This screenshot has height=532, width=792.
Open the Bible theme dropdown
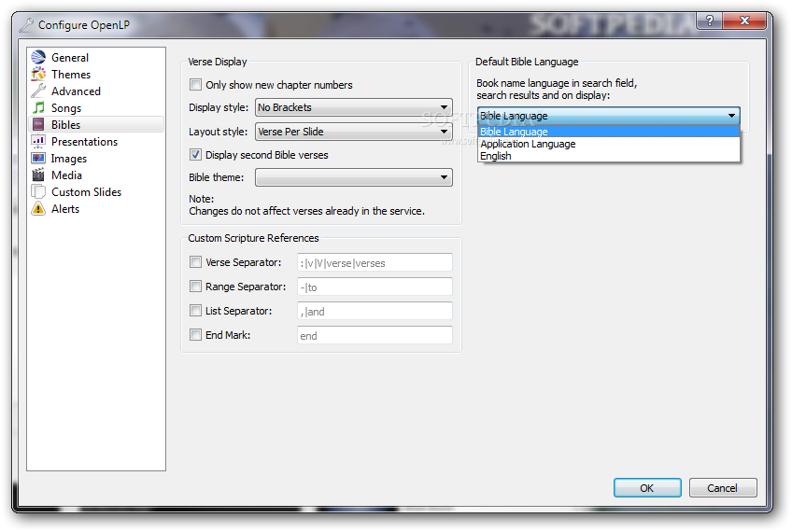tap(354, 177)
